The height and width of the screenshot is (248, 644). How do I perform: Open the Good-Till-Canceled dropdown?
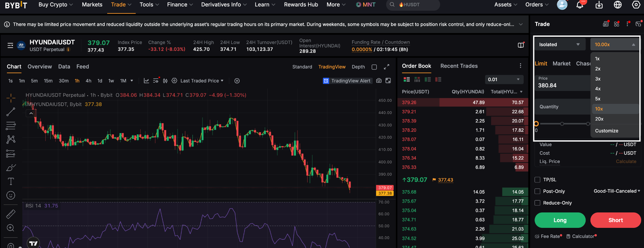click(x=617, y=191)
